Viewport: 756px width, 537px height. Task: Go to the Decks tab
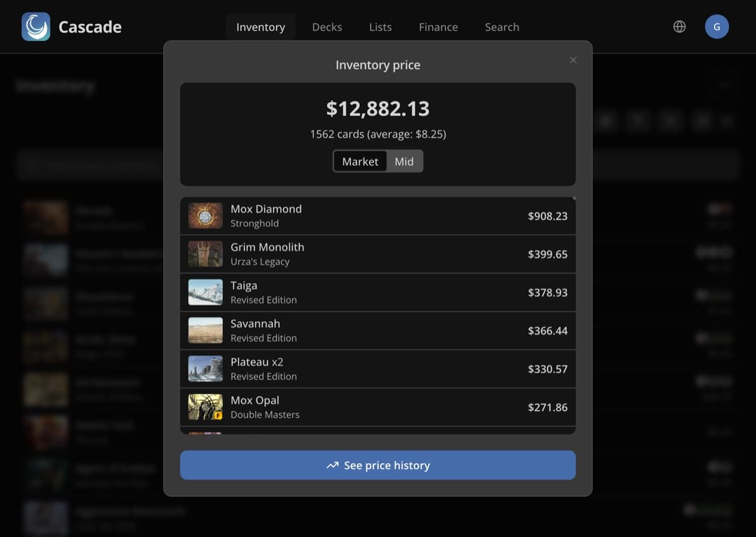(x=327, y=27)
